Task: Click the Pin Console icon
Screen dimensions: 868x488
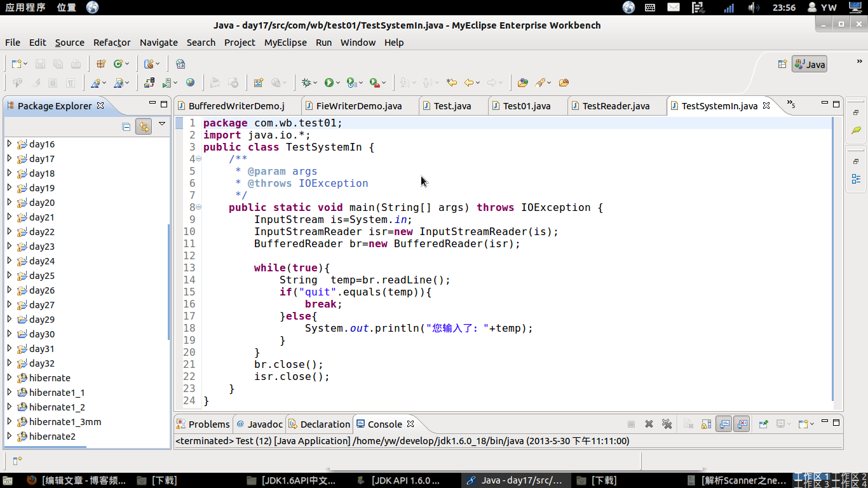Action: click(763, 424)
